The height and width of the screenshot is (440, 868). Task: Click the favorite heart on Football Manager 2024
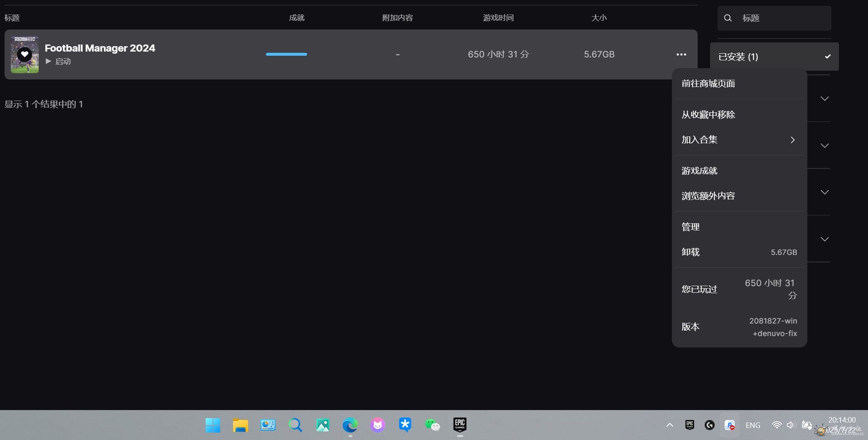point(25,54)
